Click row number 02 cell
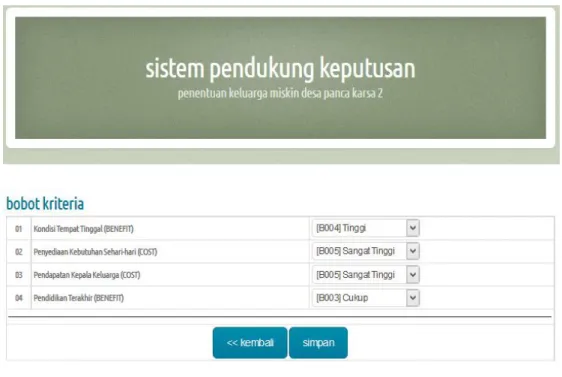 click(19, 252)
